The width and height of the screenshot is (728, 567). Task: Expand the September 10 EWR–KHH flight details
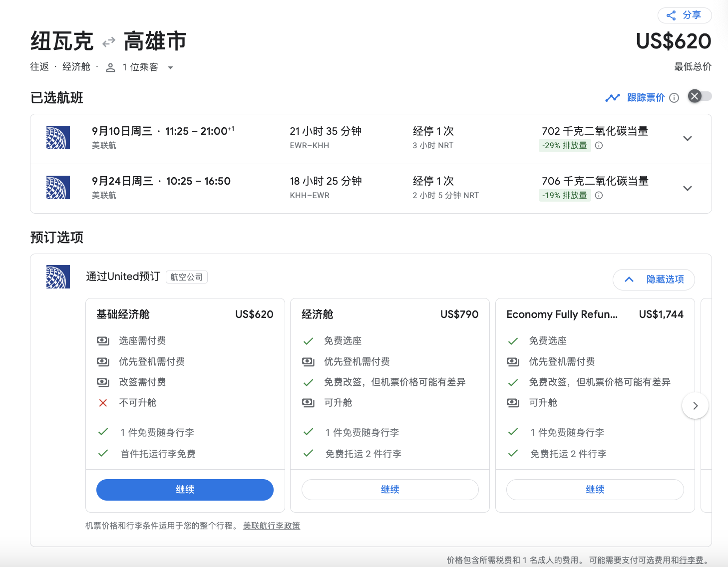click(688, 139)
